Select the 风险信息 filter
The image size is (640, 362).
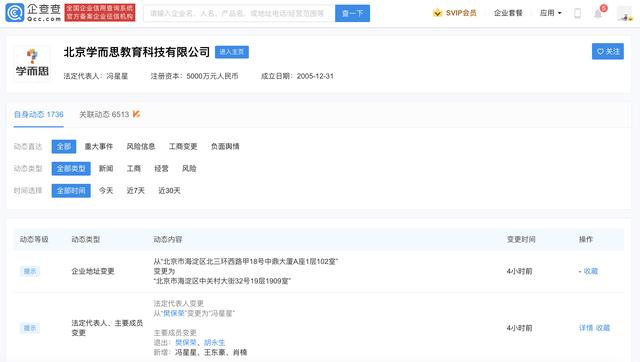[141, 147]
